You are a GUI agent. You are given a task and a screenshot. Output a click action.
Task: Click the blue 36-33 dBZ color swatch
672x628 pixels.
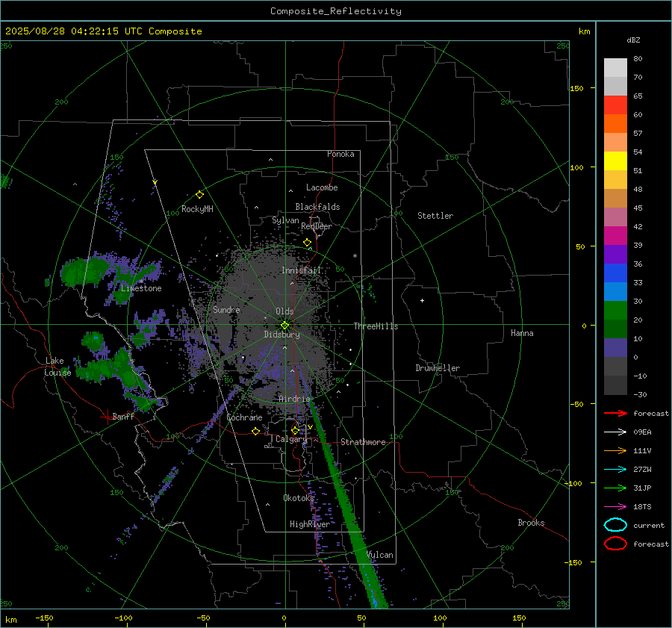point(615,273)
